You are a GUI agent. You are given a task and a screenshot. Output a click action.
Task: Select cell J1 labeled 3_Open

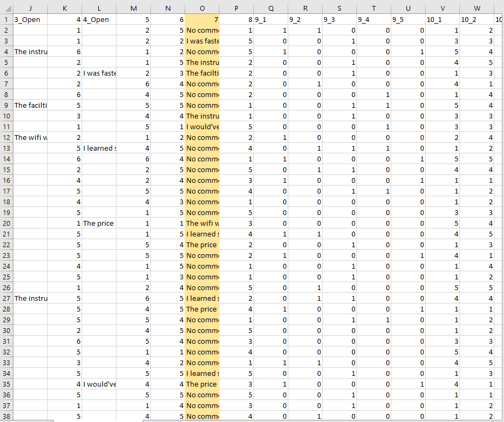click(x=30, y=20)
